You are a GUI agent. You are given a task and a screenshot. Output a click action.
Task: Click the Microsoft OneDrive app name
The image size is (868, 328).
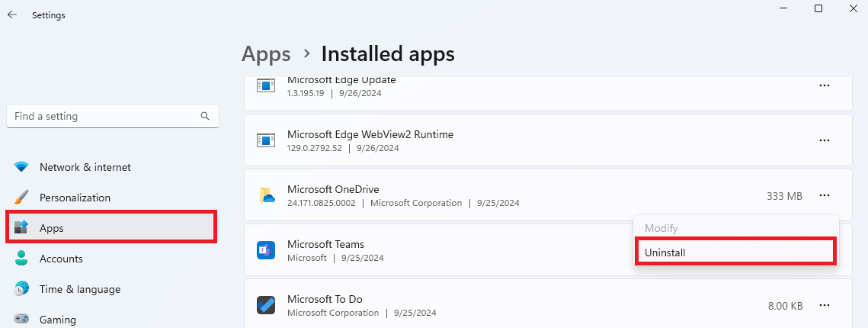[x=333, y=189]
